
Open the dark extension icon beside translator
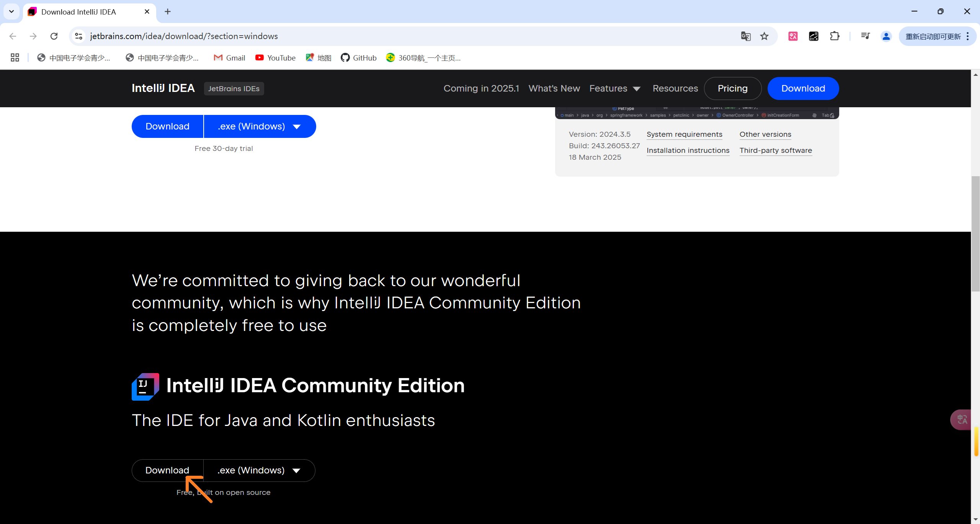coord(813,36)
